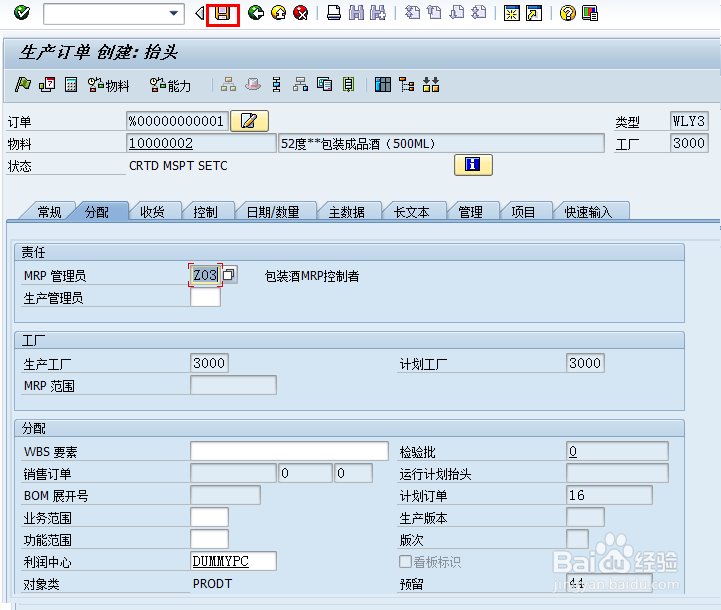Click the Print icon
This screenshot has height=610, width=721.
click(334, 13)
